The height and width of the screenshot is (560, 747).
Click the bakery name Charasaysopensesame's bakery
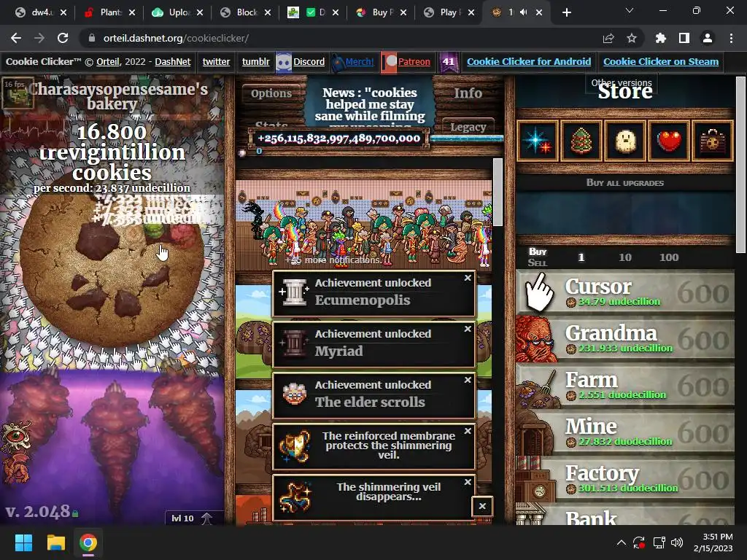(118, 96)
